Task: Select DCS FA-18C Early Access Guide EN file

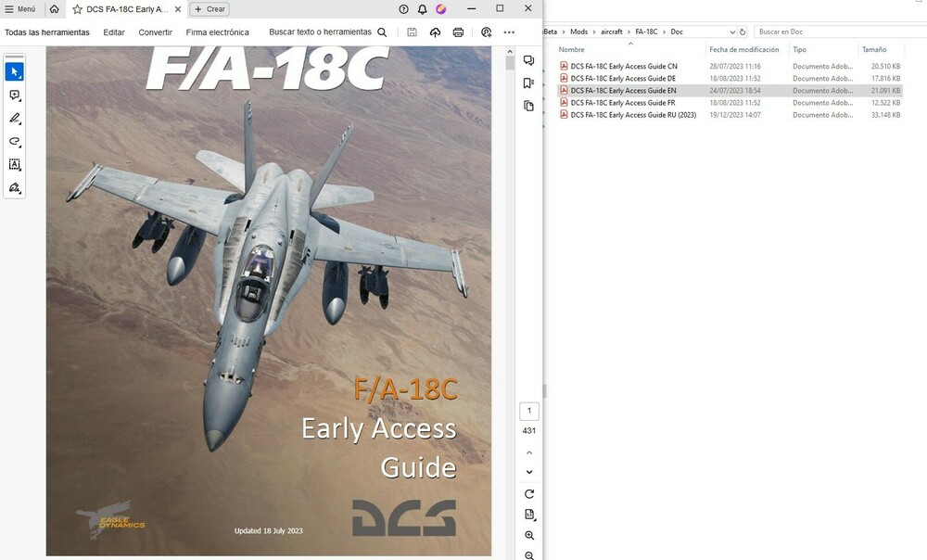Action: point(623,91)
